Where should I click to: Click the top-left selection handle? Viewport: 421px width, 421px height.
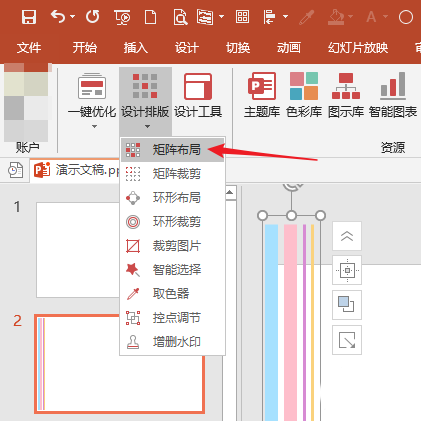click(263, 216)
